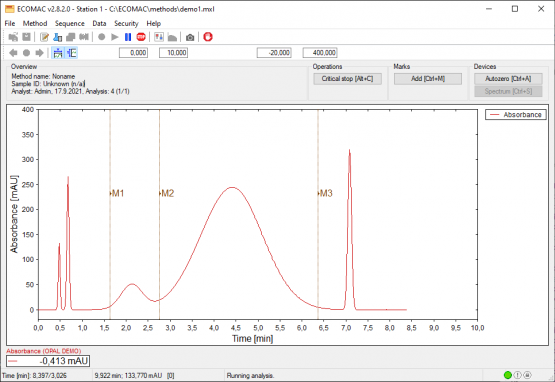Open the method editor pencil icon
This screenshot has width=555, height=382.
(44, 37)
